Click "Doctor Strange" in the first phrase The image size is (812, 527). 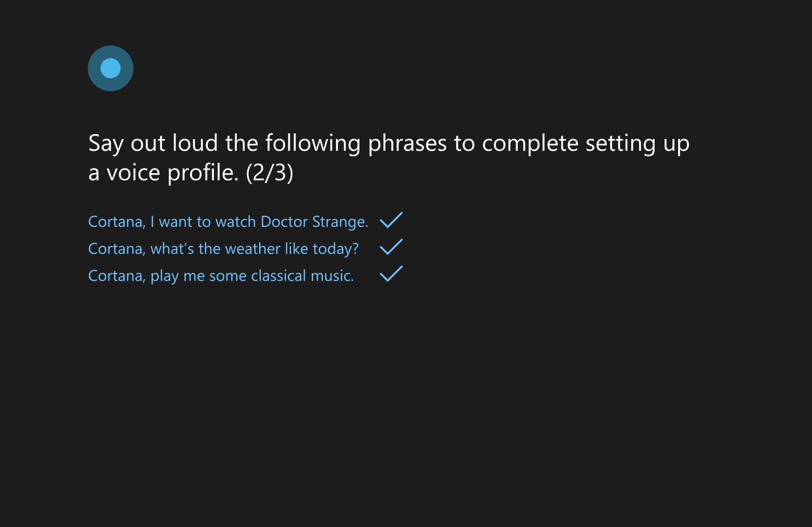tap(314, 222)
